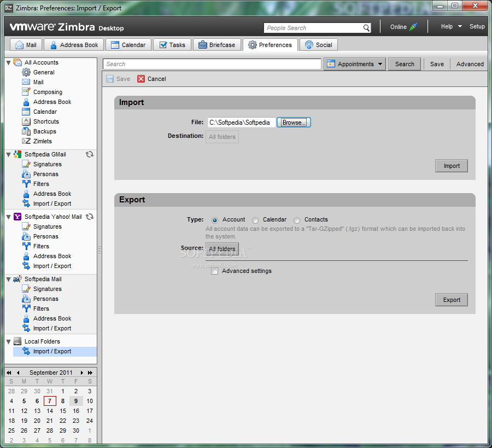Open Address Book under Softpedia Yahoo! Mail
The image size is (492, 448).
[52, 256]
